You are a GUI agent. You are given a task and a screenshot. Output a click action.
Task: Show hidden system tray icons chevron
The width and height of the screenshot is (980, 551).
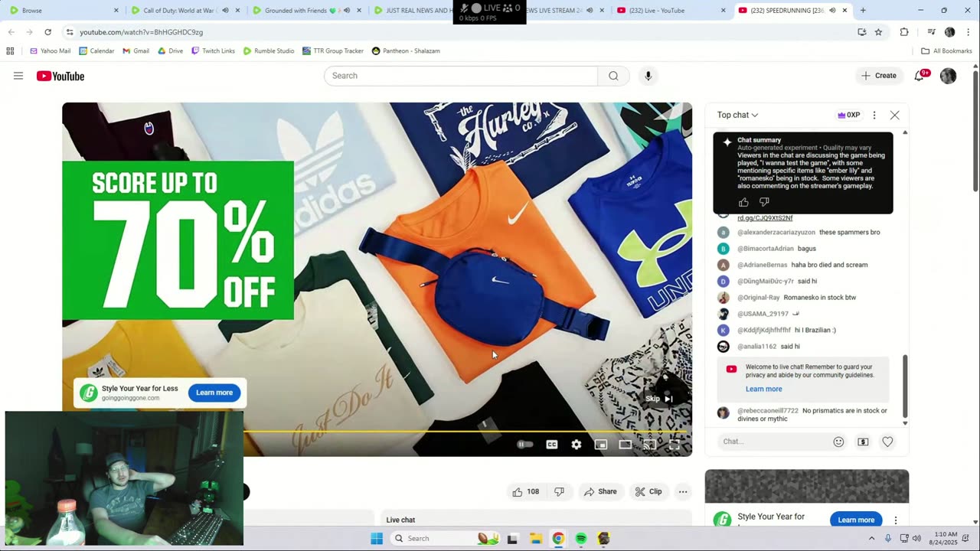(x=871, y=539)
